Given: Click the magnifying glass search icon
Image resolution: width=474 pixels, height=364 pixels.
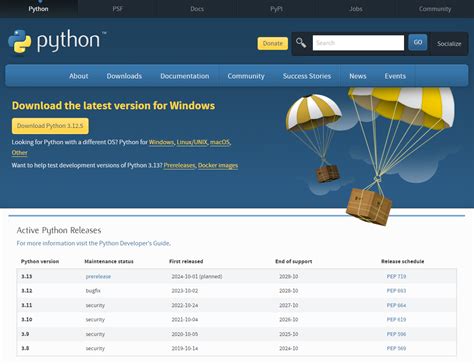Looking at the screenshot, I should (x=301, y=43).
